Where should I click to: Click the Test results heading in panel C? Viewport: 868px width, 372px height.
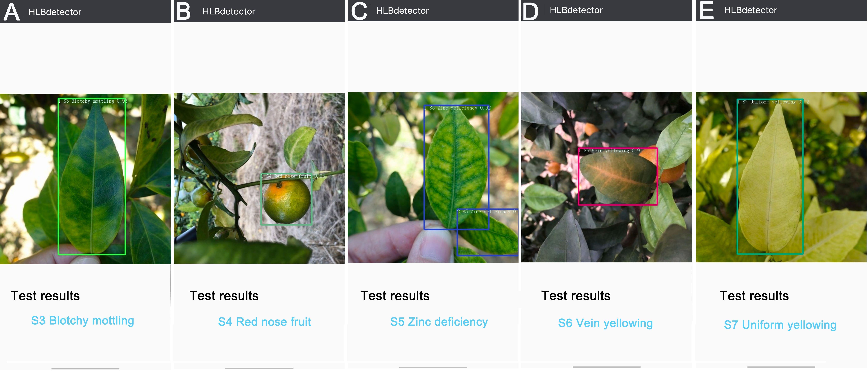pyautogui.click(x=395, y=296)
